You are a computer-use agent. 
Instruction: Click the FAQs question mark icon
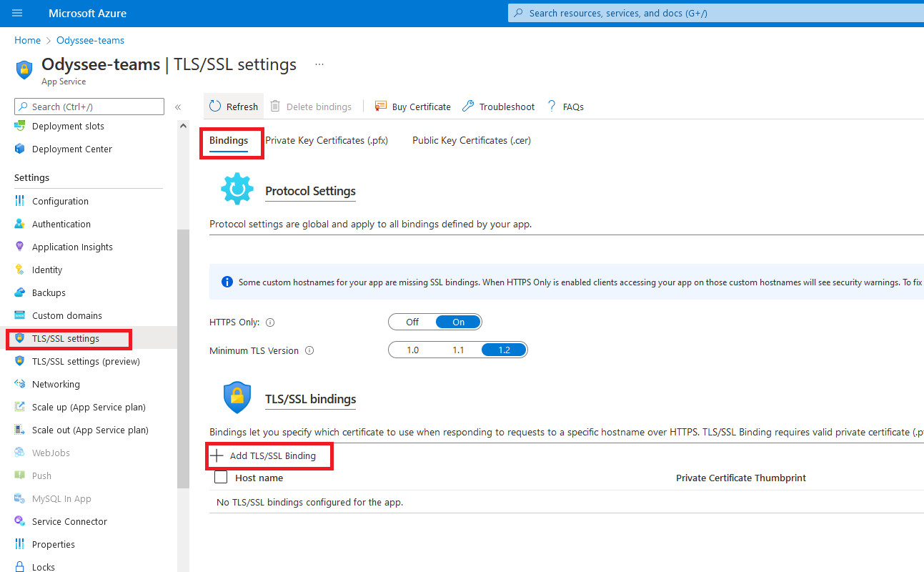[552, 107]
